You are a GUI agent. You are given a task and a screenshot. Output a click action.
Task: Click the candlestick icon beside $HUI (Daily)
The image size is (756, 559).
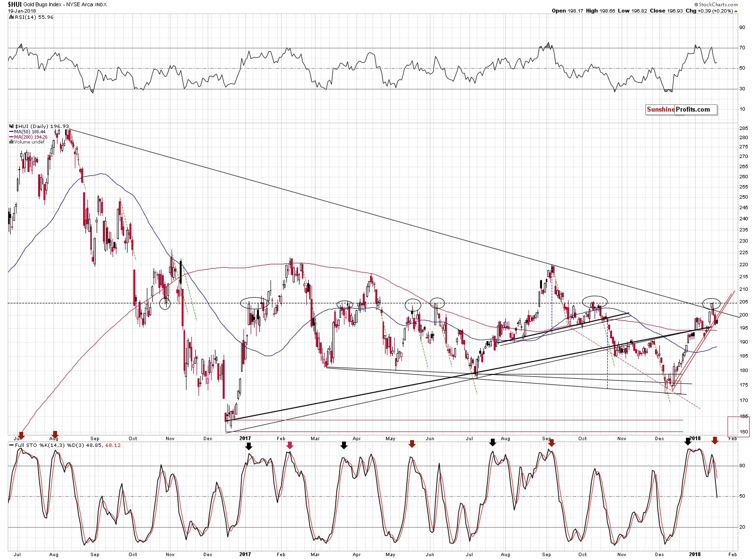(12, 126)
